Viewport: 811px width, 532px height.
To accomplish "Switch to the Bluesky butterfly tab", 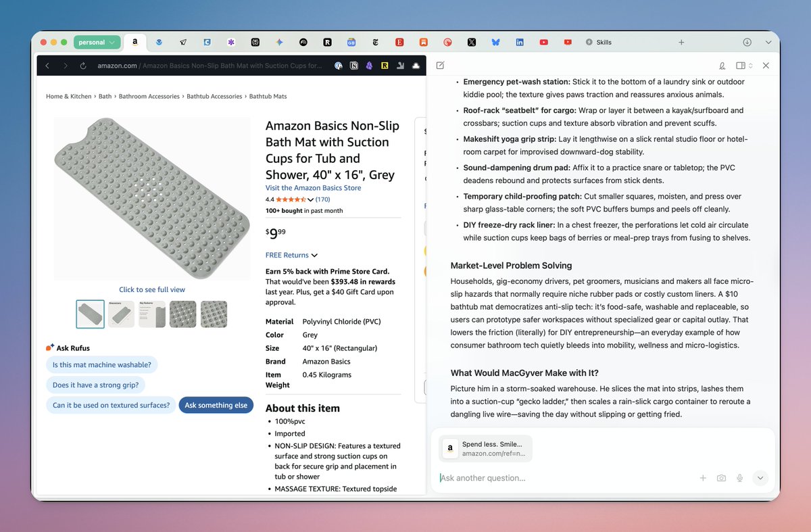I will (x=495, y=42).
